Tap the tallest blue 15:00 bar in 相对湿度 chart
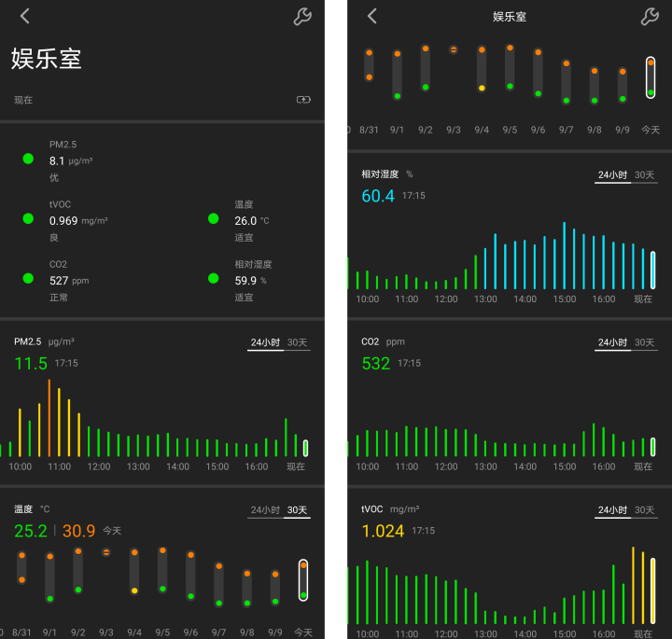The image size is (672, 639). point(564,256)
